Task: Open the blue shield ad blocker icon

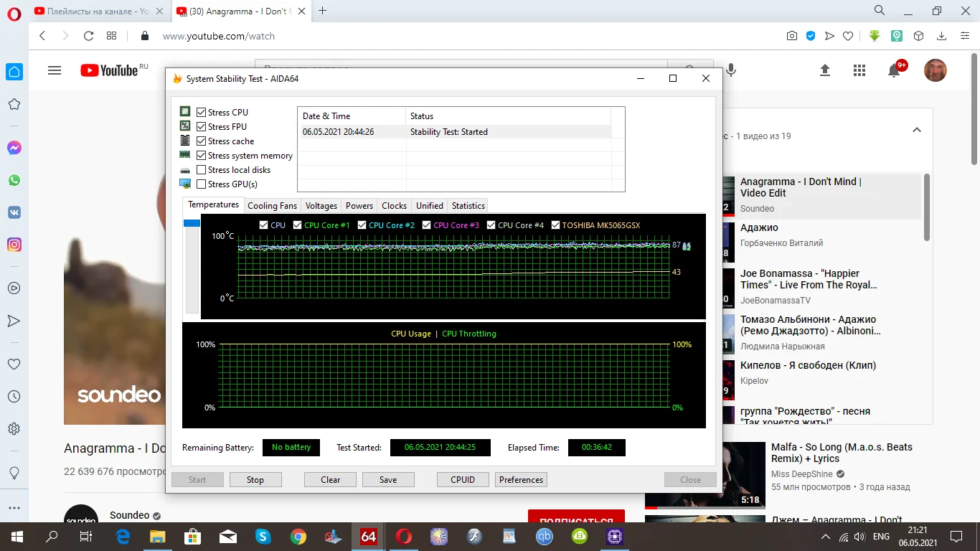Action: click(811, 36)
